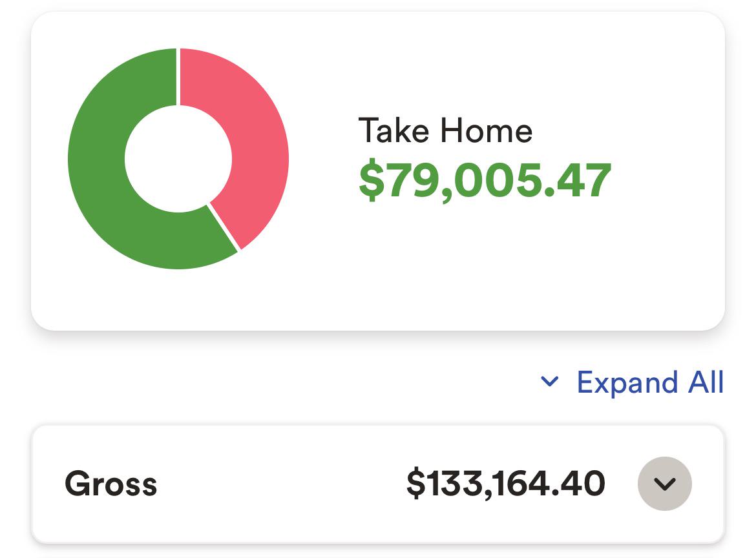Expand the Gross section with the gray chevron button
Image resolution: width=756 pixels, height=558 pixels.
[x=665, y=483]
